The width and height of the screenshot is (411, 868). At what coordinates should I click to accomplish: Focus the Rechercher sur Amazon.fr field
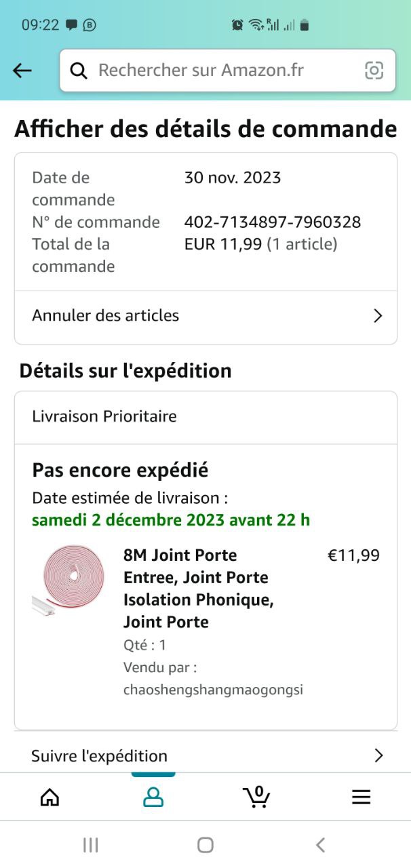pyautogui.click(x=217, y=71)
